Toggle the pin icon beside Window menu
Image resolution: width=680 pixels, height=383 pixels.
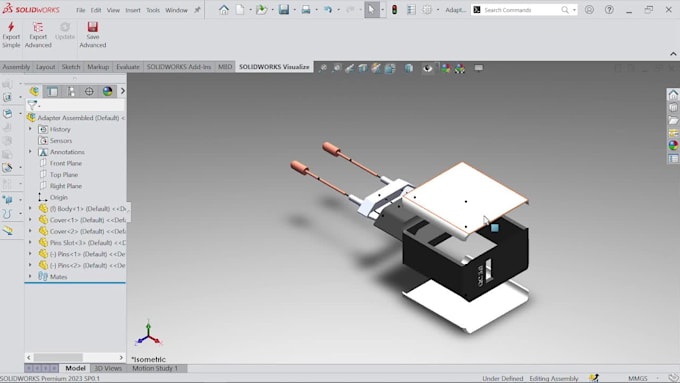(197, 10)
